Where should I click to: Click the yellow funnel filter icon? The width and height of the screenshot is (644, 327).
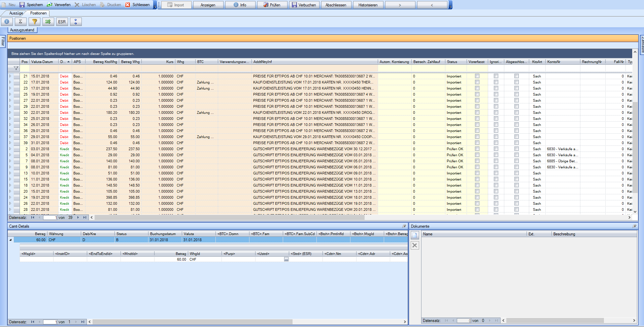pos(34,22)
